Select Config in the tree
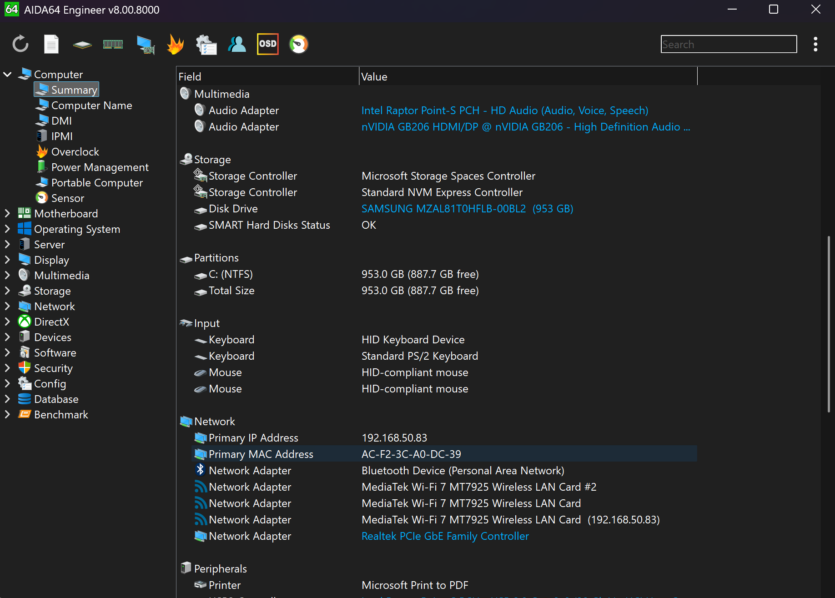 pyautogui.click(x=50, y=383)
